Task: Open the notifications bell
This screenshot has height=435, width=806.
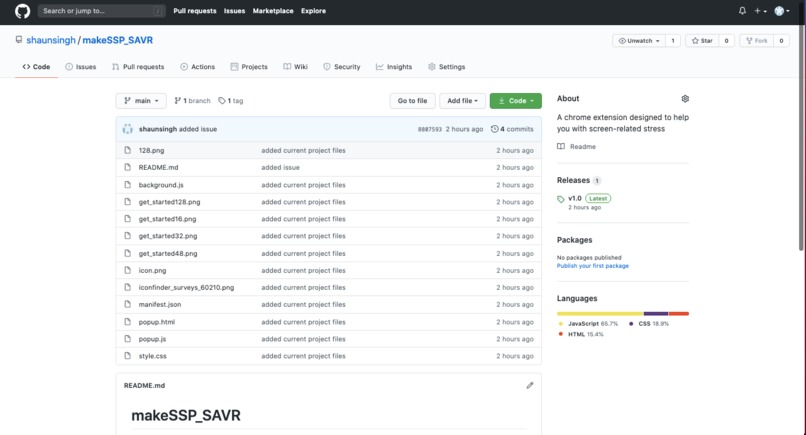Action: (x=742, y=11)
